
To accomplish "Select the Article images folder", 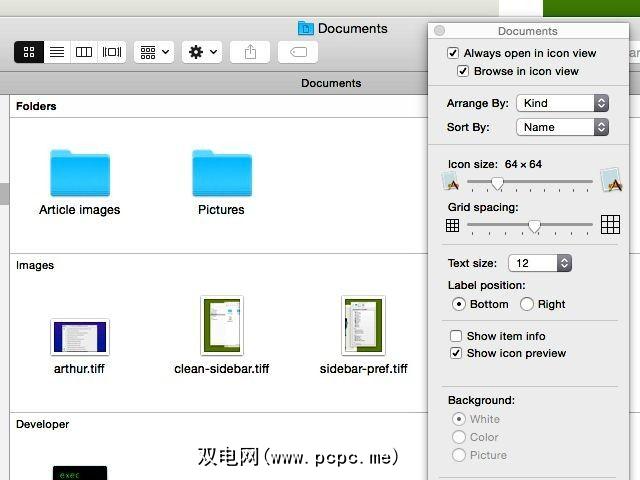I will (x=80, y=173).
